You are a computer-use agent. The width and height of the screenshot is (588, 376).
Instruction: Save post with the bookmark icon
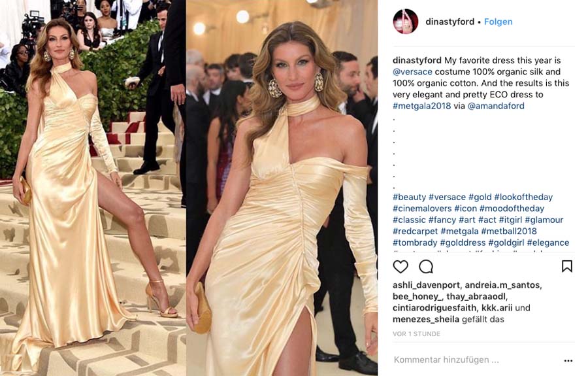click(x=567, y=266)
